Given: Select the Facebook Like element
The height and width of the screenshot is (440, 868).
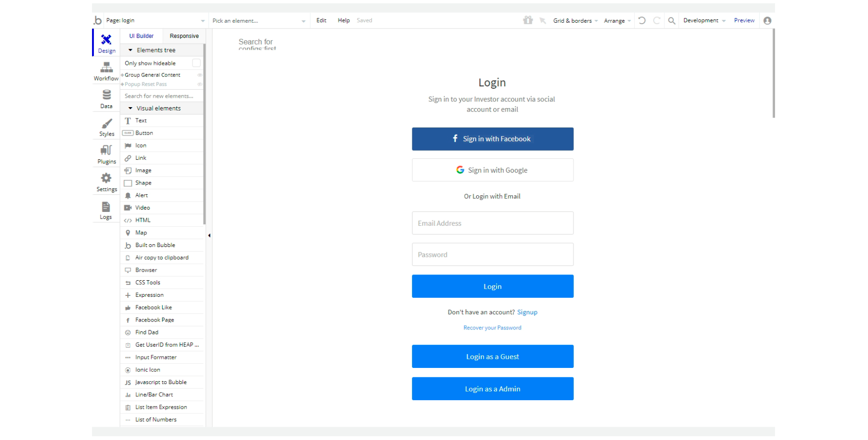Looking at the screenshot, I should tap(162, 307).
